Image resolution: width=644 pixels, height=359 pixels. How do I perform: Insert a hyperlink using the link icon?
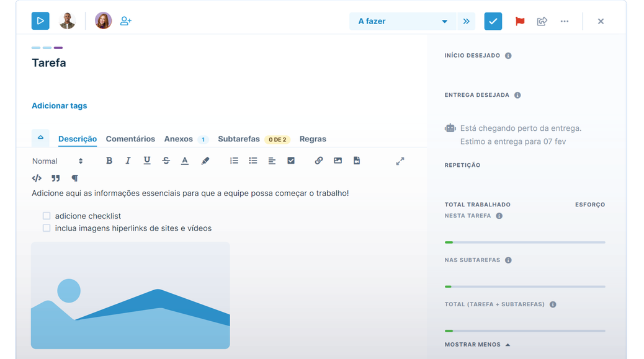click(318, 160)
